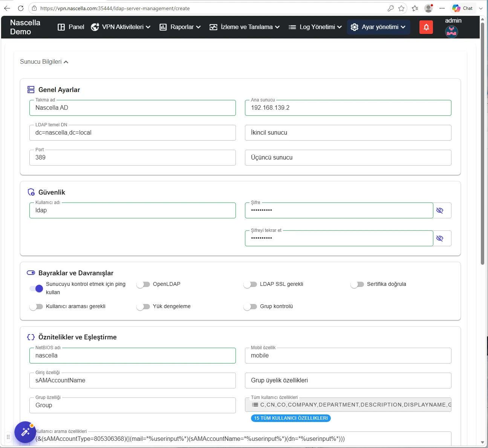The image size is (488, 448).
Task: Click the Öznitelikler curly braces icon
Action: click(31, 337)
